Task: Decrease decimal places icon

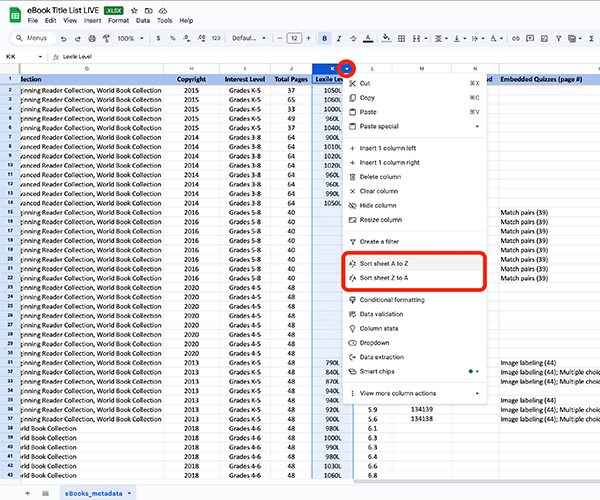Action: 187,38
